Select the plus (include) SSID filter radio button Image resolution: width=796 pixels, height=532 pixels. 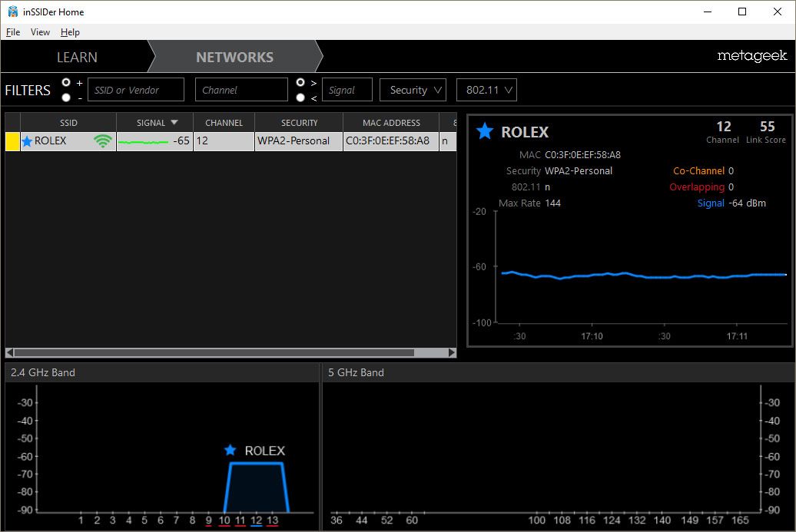(66, 82)
